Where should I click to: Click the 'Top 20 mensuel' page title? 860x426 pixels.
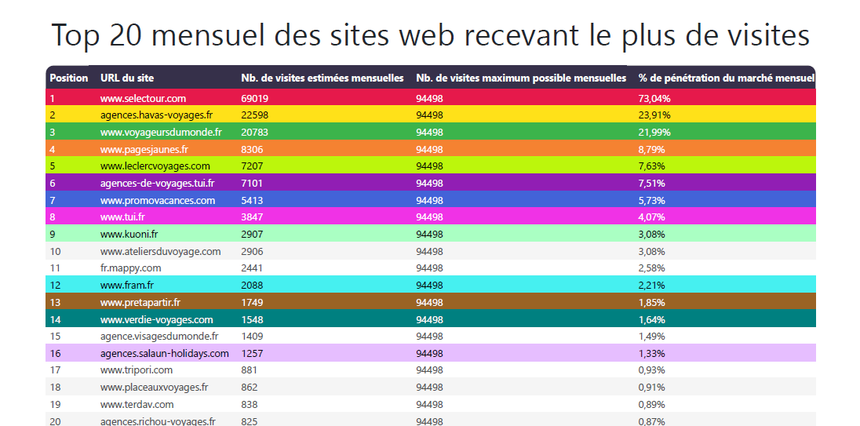(x=430, y=35)
